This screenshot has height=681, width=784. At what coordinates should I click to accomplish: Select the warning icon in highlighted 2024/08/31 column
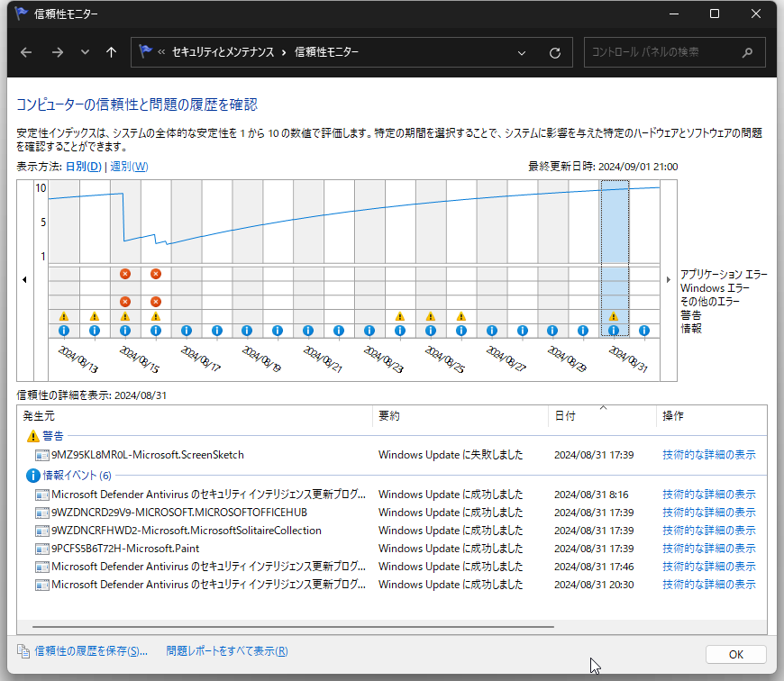point(614,316)
